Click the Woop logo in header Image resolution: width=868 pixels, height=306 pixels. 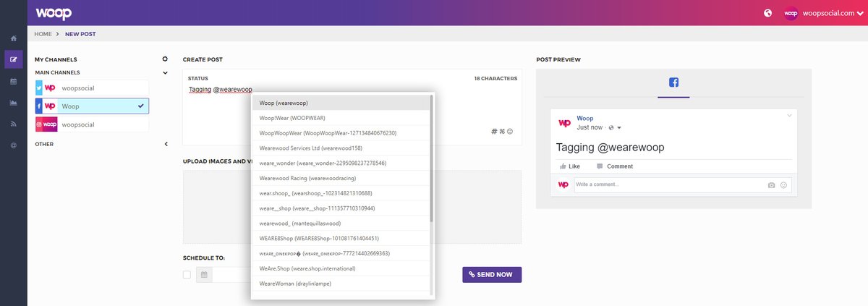point(52,13)
